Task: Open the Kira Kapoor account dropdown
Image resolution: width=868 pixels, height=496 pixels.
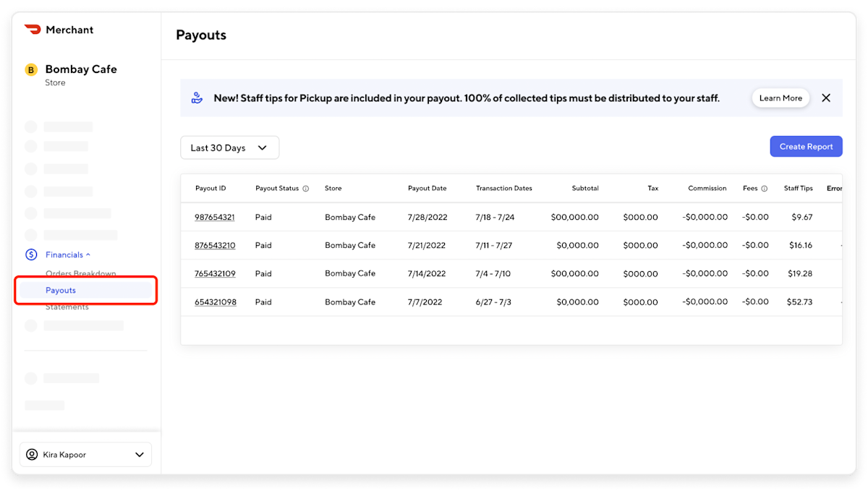Action: [x=86, y=455]
